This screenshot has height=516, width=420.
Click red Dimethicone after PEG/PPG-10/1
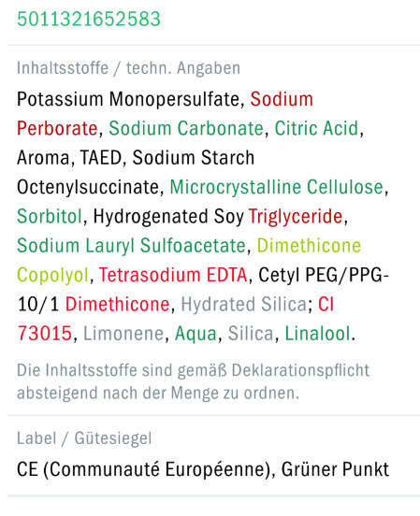tap(117, 305)
